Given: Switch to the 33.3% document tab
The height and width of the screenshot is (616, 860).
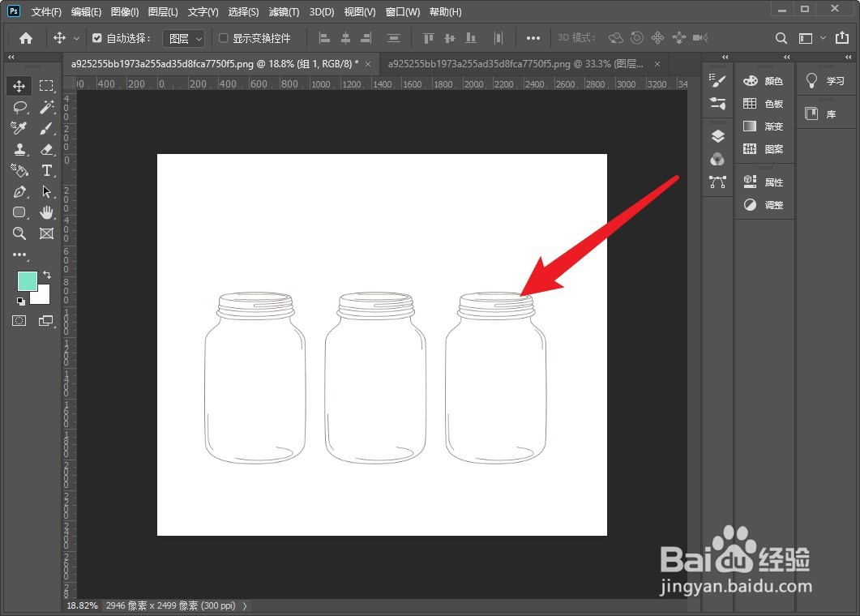Looking at the screenshot, I should (516, 64).
